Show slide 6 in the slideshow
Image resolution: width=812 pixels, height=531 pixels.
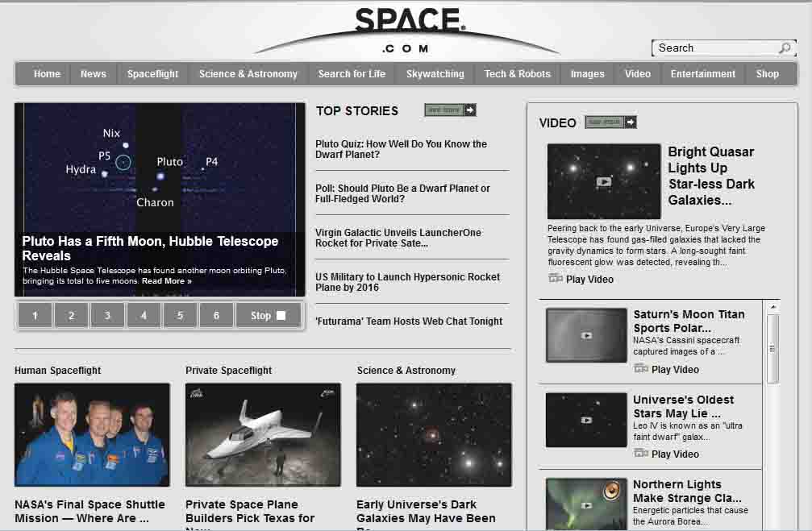click(x=216, y=316)
